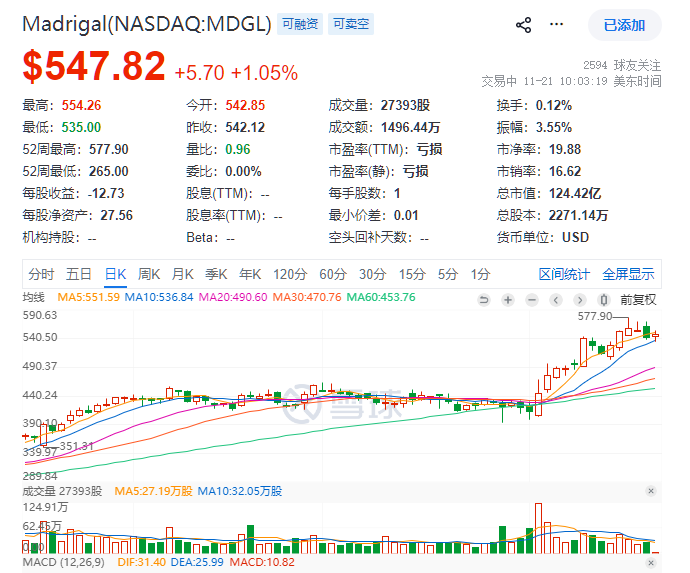This screenshot has width=690, height=573.
Task: Click the MACD DIF:31.40 label
Action: (x=142, y=562)
